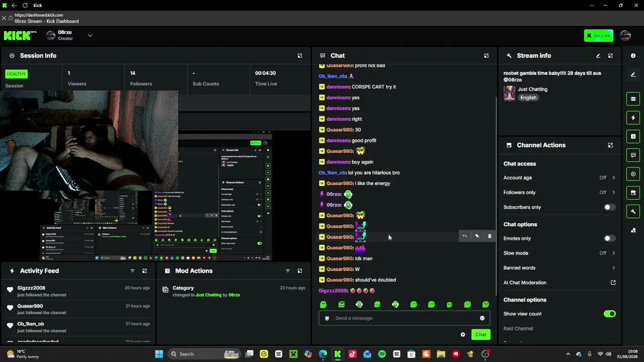The height and width of the screenshot is (362, 644).
Task: Show hidden system tray icons
Action: coord(568,354)
